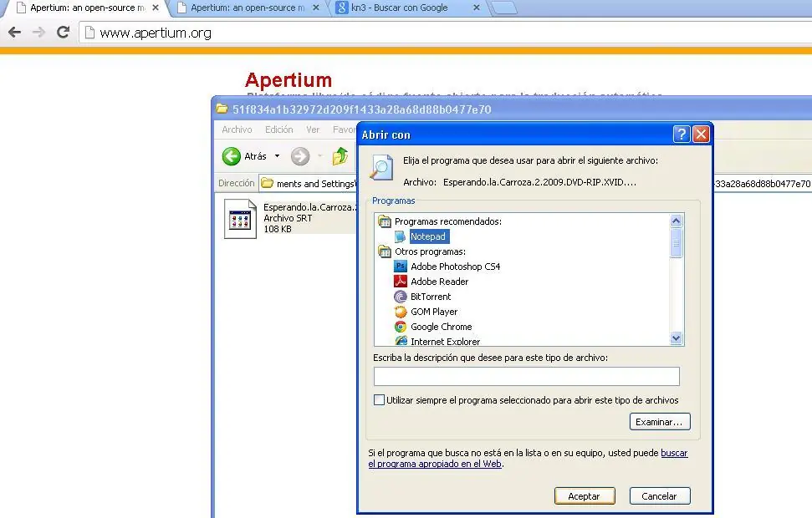This screenshot has height=518, width=812.
Task: Close the first Apertium tab
Action: 156,8
